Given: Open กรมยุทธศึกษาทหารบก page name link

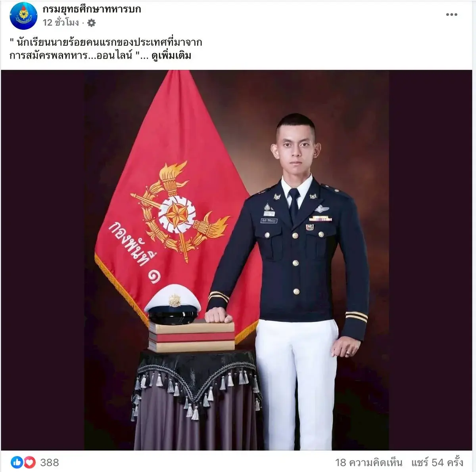Looking at the screenshot, I should (x=92, y=9).
